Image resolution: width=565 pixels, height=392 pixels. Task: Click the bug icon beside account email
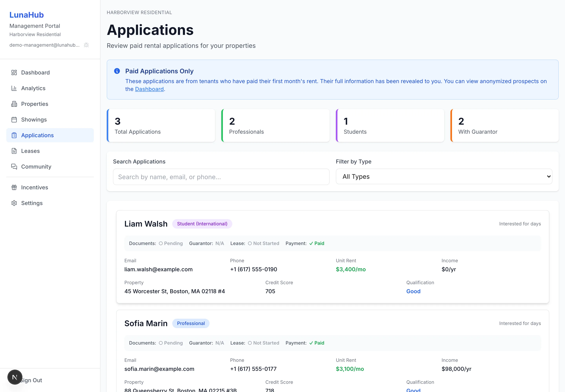click(x=86, y=45)
